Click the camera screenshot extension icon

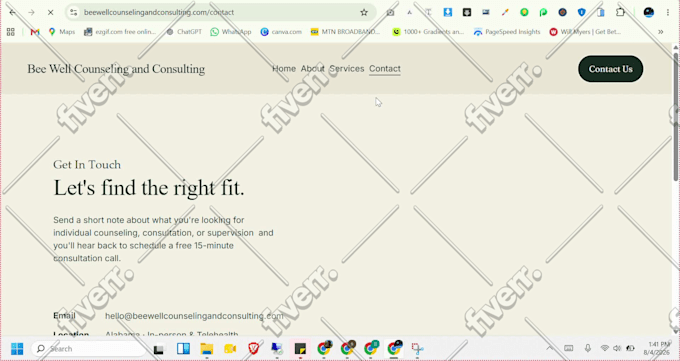click(390, 13)
